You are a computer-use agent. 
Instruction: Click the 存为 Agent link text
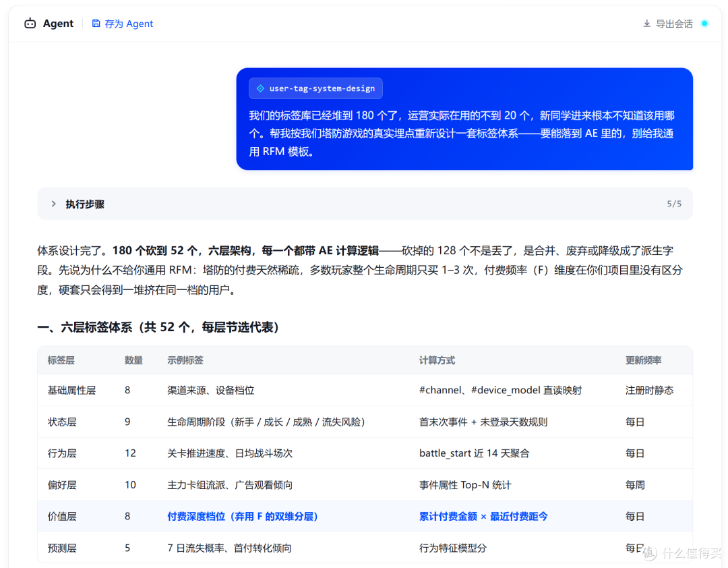(x=129, y=24)
